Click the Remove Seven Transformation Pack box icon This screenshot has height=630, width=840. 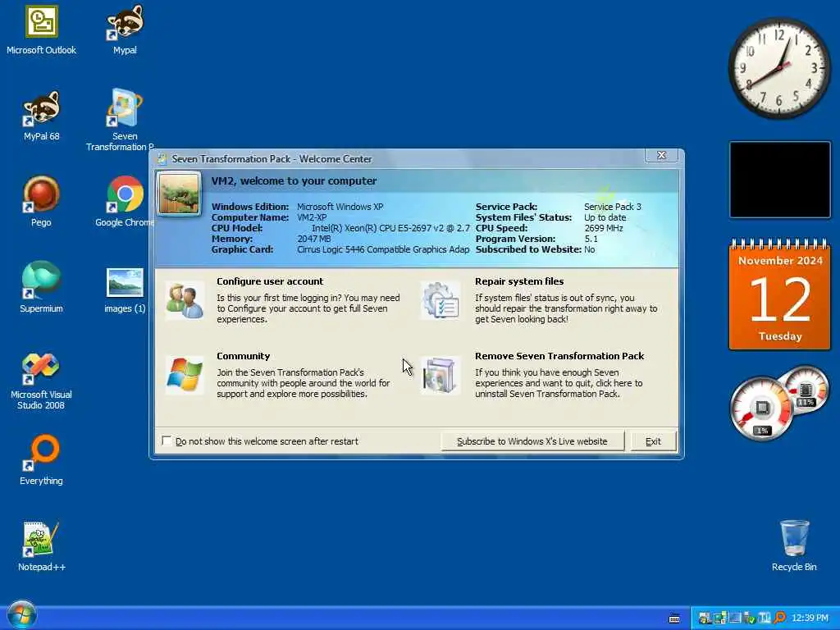click(x=440, y=375)
